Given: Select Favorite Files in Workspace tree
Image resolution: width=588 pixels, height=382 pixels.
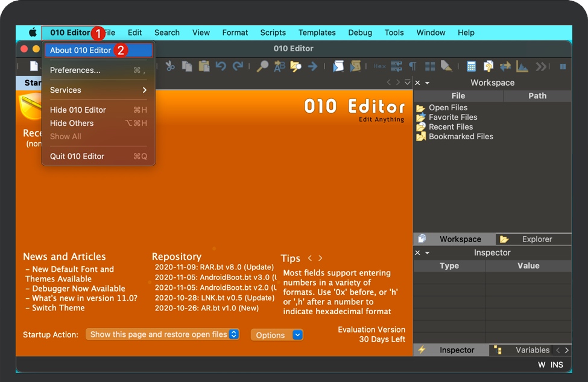Looking at the screenshot, I should [453, 117].
